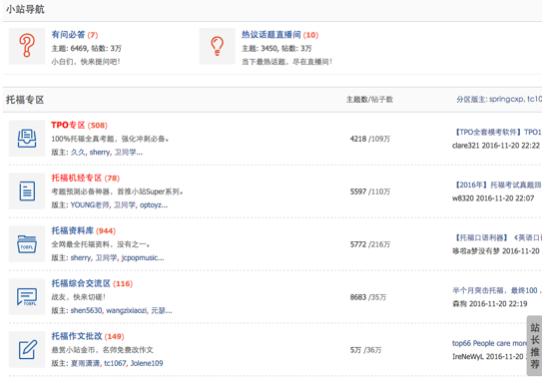This screenshot has height=383, width=550.
Task: Click the 主题: 6469 stats under 有问必答
Action: point(86,48)
